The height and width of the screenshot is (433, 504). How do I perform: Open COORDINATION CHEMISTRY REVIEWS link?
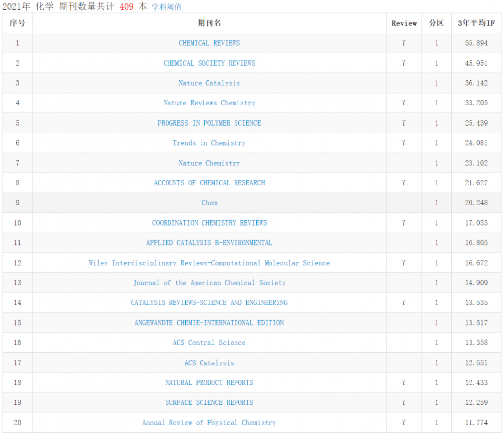[209, 223]
